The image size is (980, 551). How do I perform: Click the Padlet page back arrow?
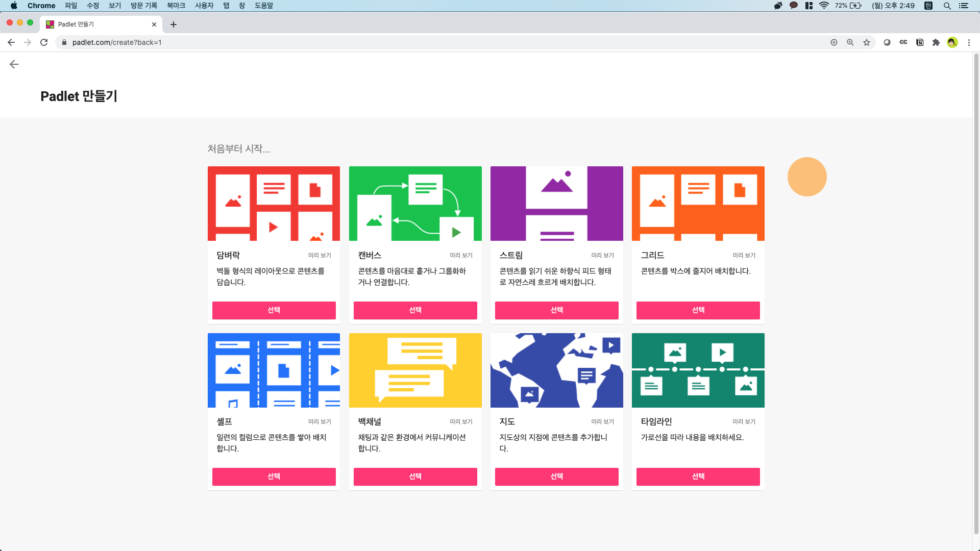14,64
